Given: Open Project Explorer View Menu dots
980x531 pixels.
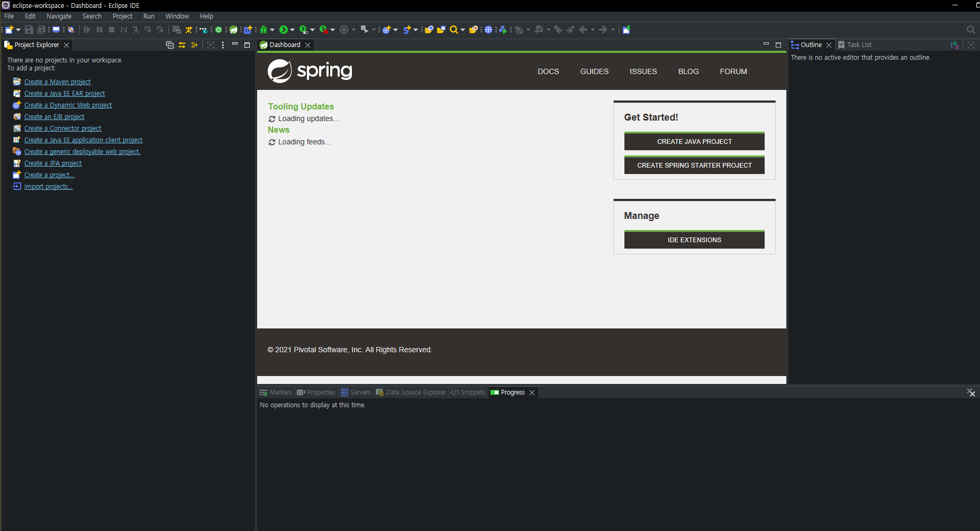Looking at the screenshot, I should (x=223, y=45).
